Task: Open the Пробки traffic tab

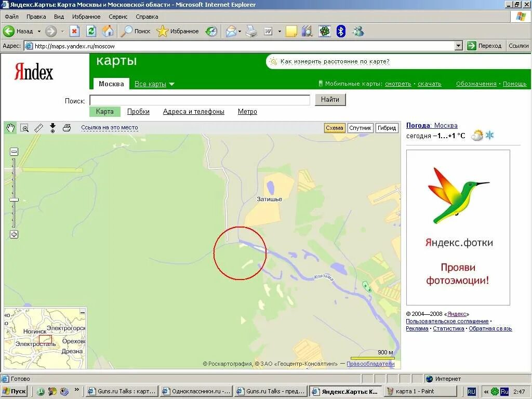Action: tap(138, 111)
